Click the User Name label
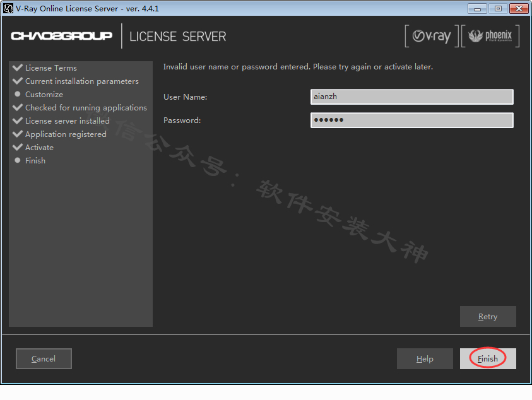 [x=186, y=97]
